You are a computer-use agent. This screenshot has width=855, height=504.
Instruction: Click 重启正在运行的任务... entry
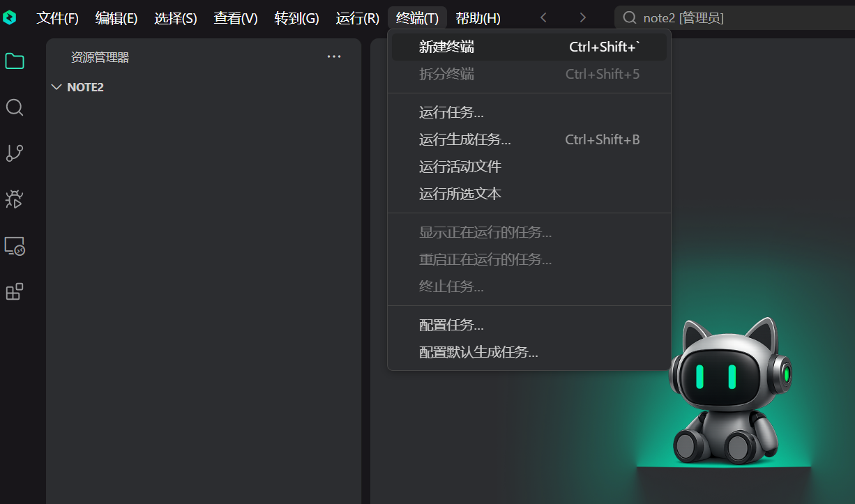tap(529, 259)
